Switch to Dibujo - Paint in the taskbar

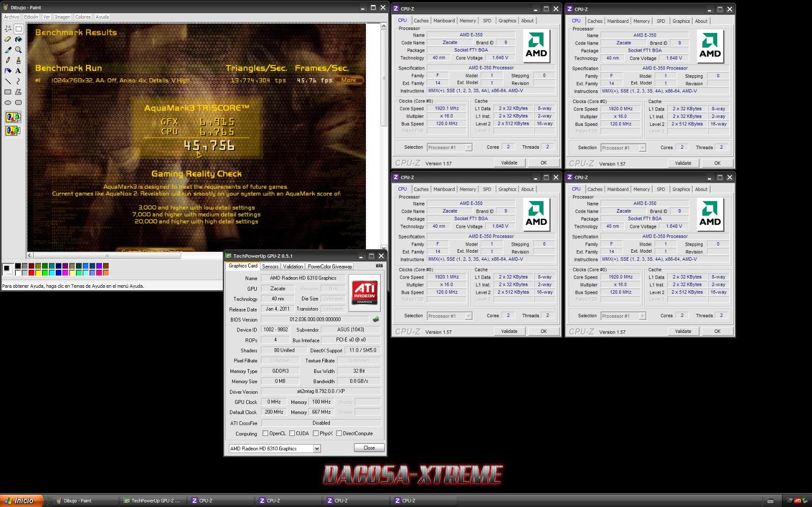click(85, 501)
